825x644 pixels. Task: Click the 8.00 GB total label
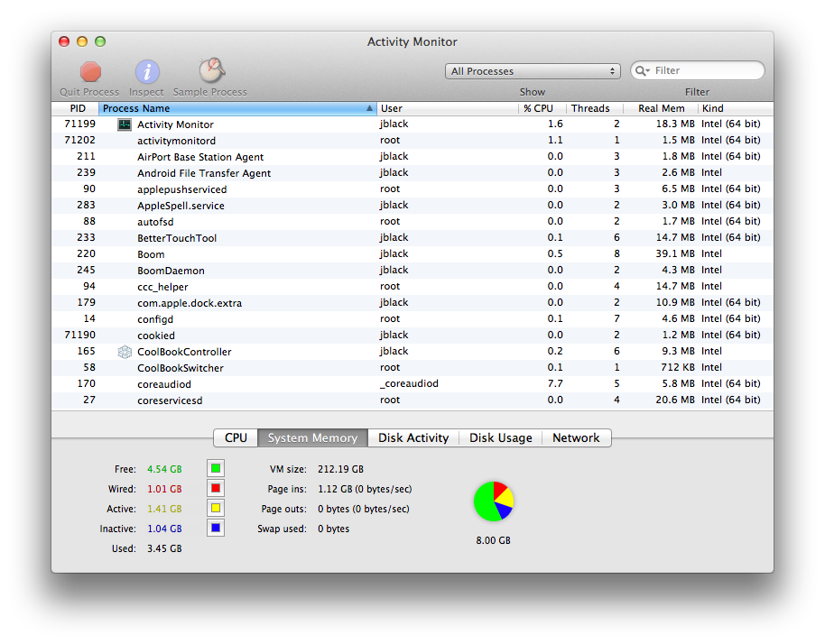(x=494, y=540)
